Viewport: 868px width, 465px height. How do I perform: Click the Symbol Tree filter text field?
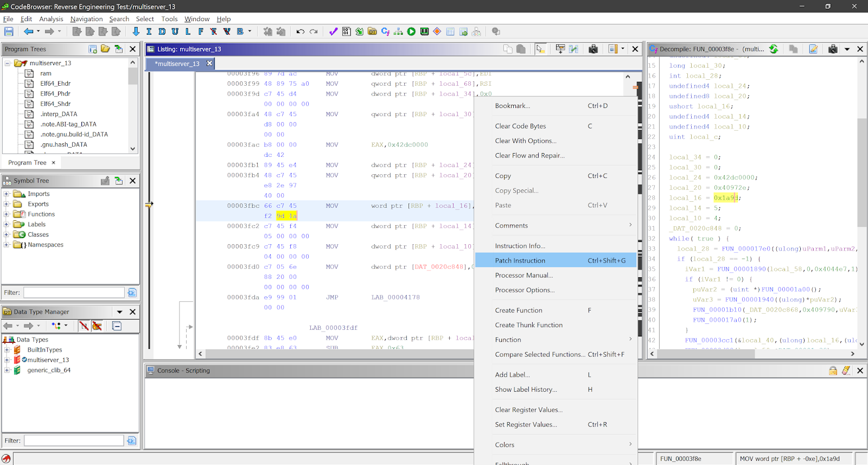pos(74,292)
